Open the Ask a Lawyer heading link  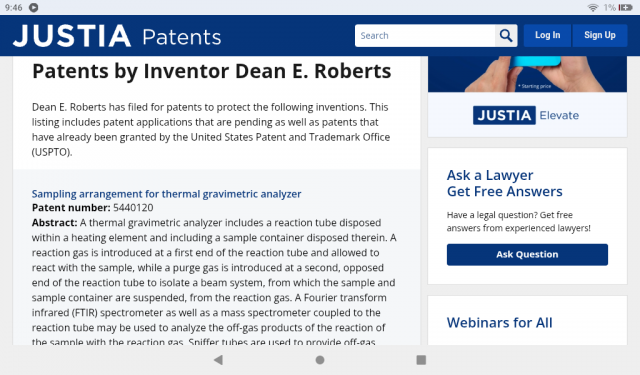(x=504, y=183)
